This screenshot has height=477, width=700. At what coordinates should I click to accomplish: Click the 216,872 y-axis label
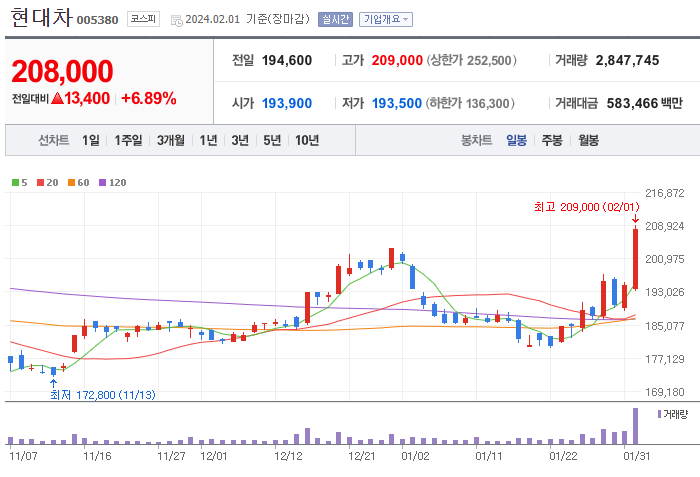(665, 193)
